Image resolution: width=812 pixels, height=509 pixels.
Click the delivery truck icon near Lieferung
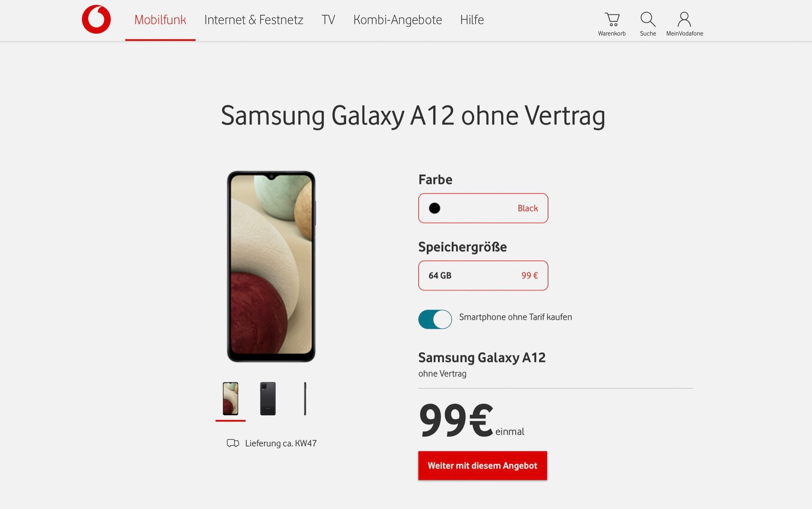coord(233,443)
